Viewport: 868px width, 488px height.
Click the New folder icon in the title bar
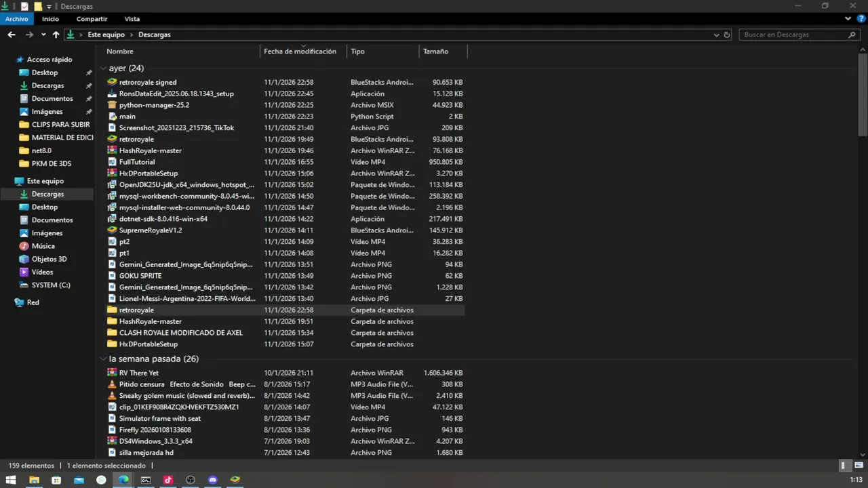pos(37,6)
